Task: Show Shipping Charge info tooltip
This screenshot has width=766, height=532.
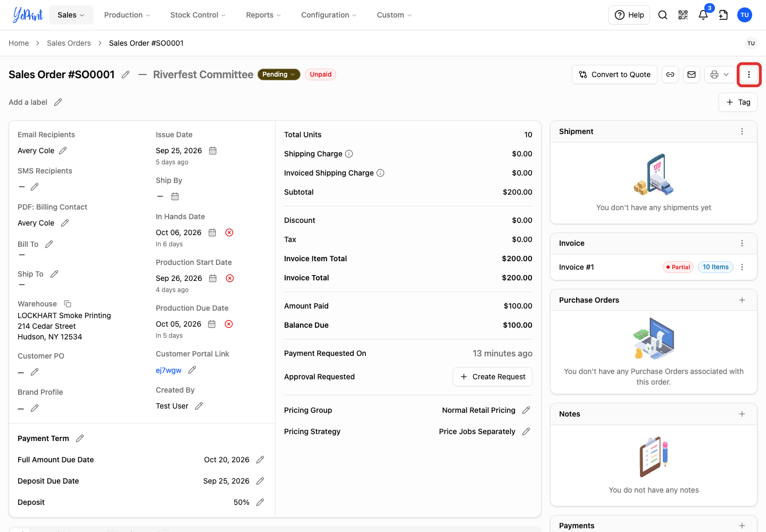Action: pos(349,154)
